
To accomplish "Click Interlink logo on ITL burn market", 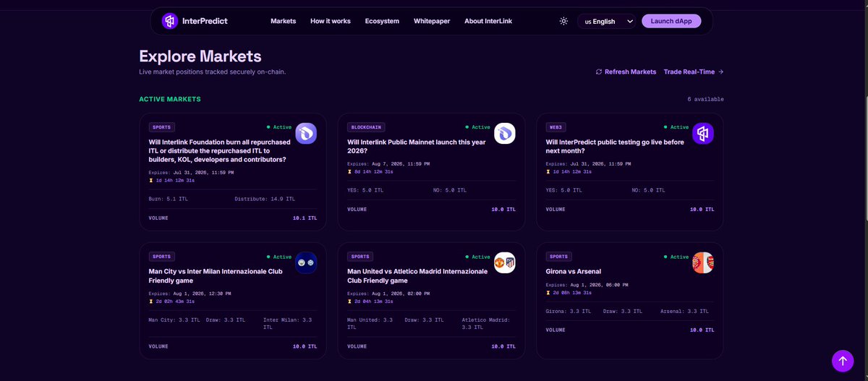I will click(306, 133).
